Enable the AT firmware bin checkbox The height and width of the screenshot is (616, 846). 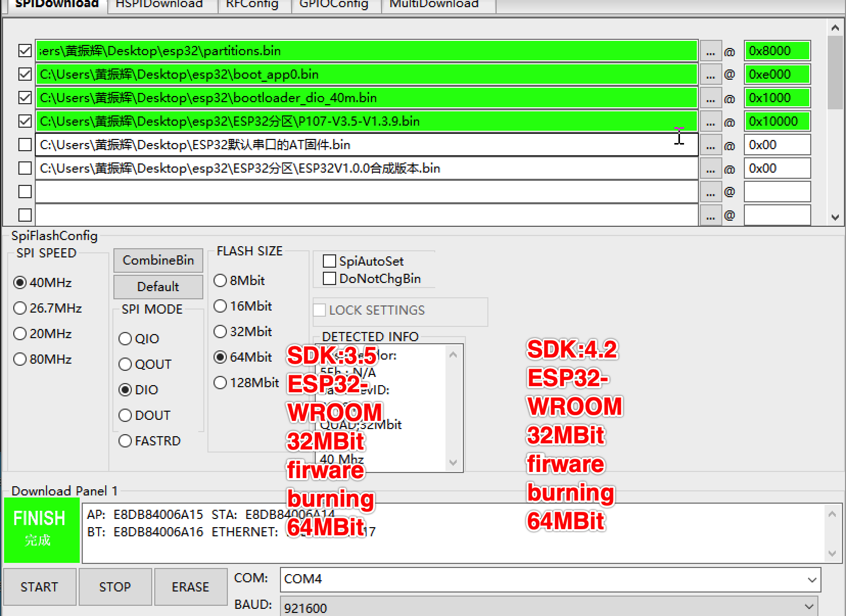coord(24,145)
